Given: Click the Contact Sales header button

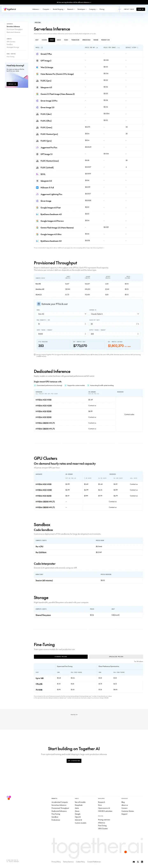Looking at the screenshot, I should (x=129, y=9).
